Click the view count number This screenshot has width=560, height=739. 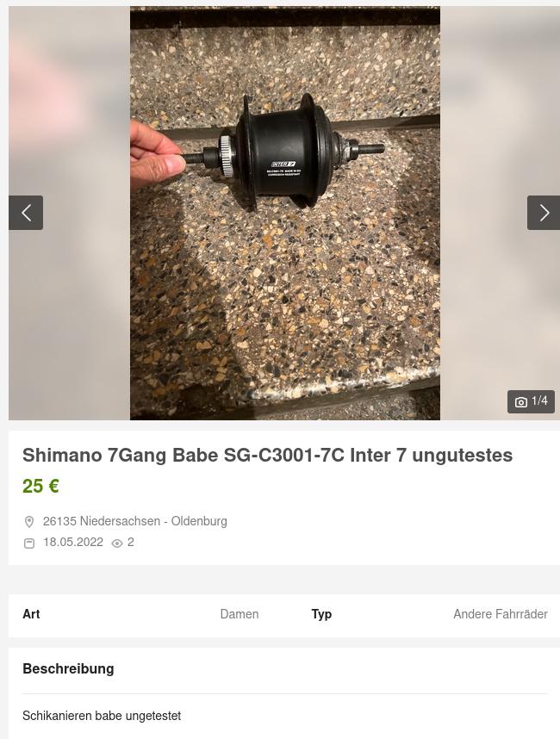[x=131, y=542]
